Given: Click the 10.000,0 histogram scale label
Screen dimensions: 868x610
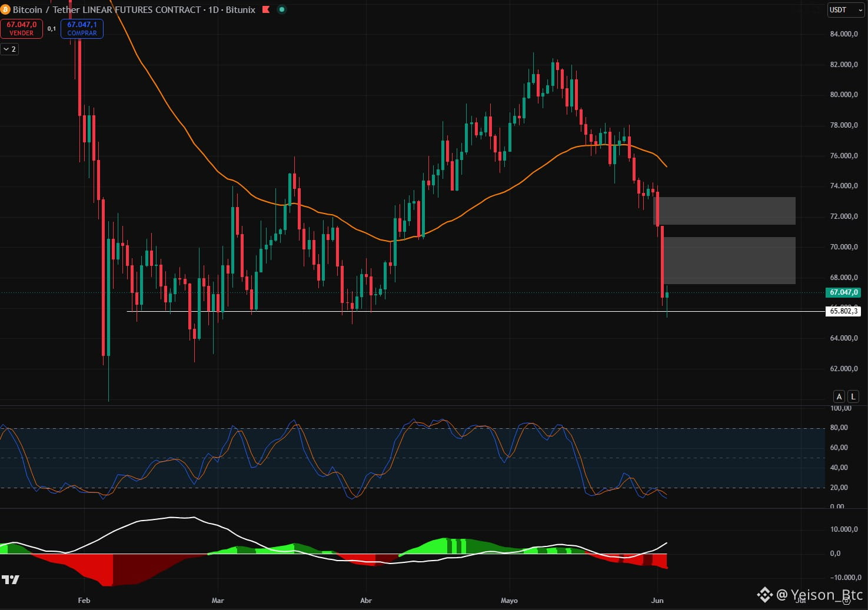Looking at the screenshot, I should (844, 529).
